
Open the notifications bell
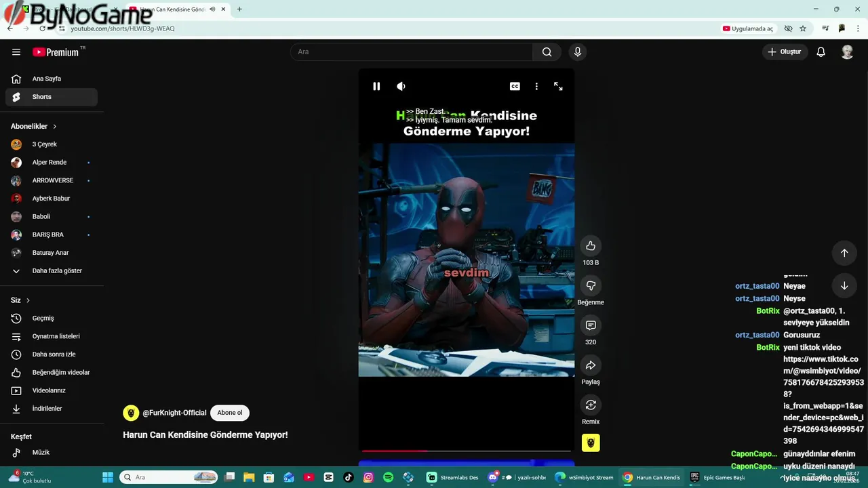pos(821,52)
